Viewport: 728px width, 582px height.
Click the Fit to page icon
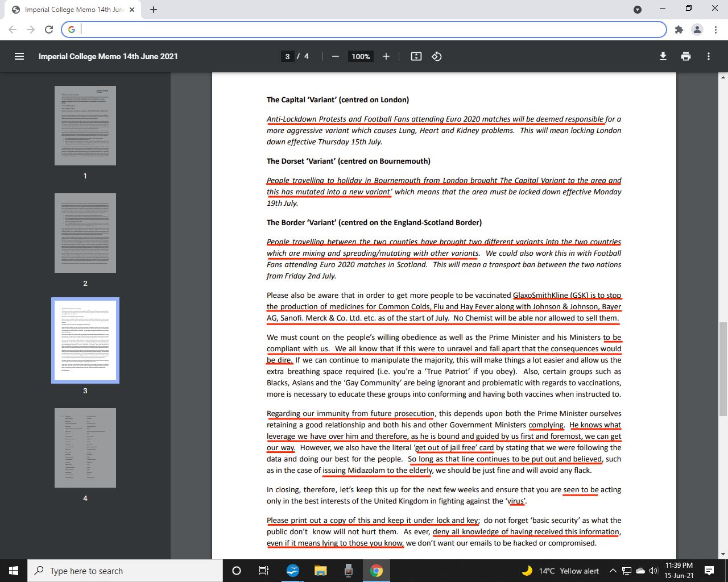point(416,56)
